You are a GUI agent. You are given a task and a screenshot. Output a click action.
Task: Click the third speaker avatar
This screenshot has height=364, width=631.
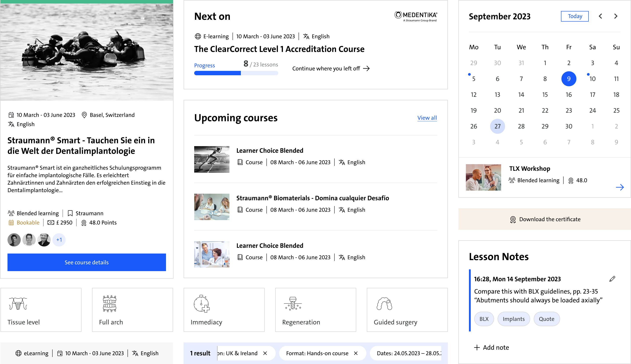coord(44,240)
